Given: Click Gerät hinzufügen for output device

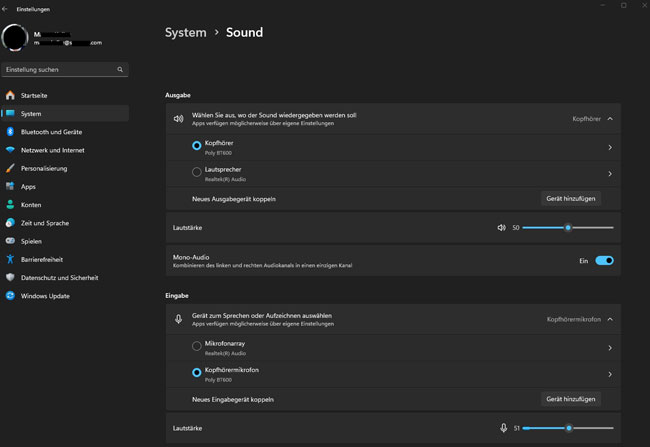Looking at the screenshot, I should point(572,199).
